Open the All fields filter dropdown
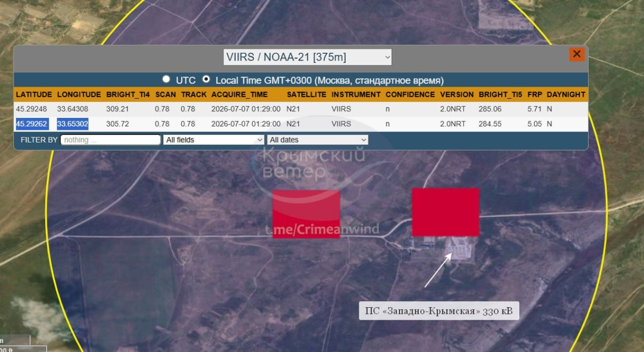 tap(214, 139)
